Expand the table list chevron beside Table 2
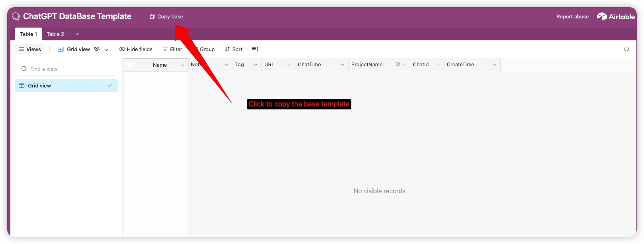 77,34
